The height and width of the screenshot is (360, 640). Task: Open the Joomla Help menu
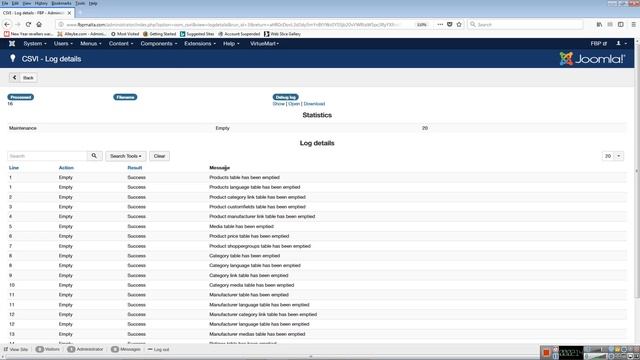point(231,43)
